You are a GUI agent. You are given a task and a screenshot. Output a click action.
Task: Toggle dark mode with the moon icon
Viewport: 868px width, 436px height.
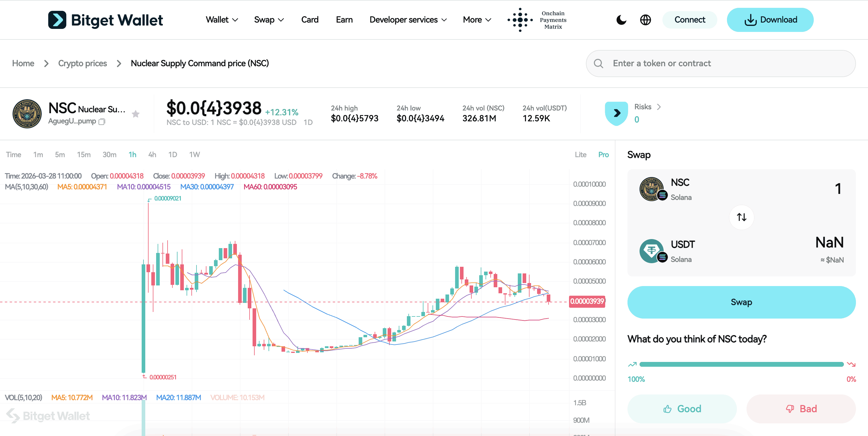[x=621, y=20]
